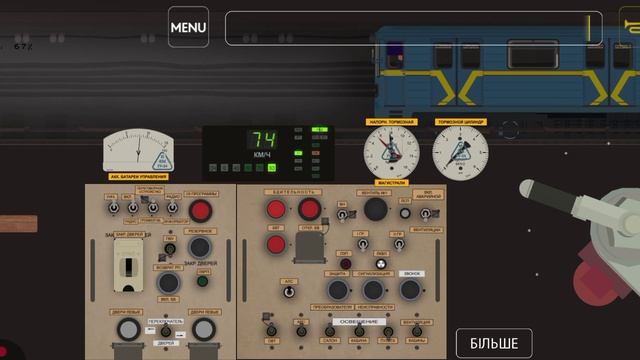This screenshot has width=640, height=360.
Task: Click the green lamp button on the left panel
Action: 202,281
